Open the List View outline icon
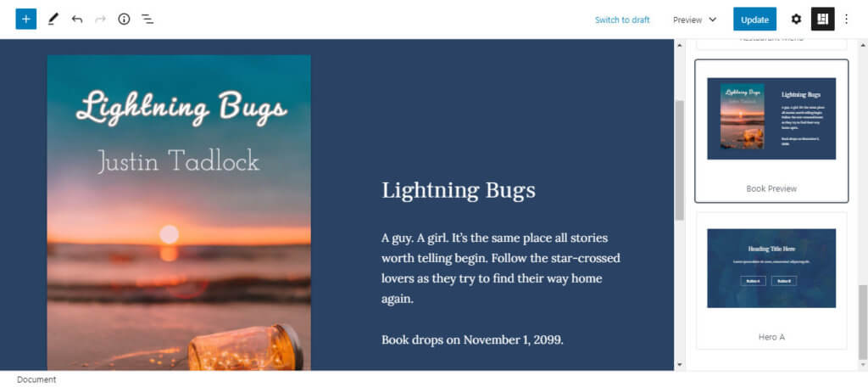This screenshot has height=387, width=868. click(x=147, y=20)
